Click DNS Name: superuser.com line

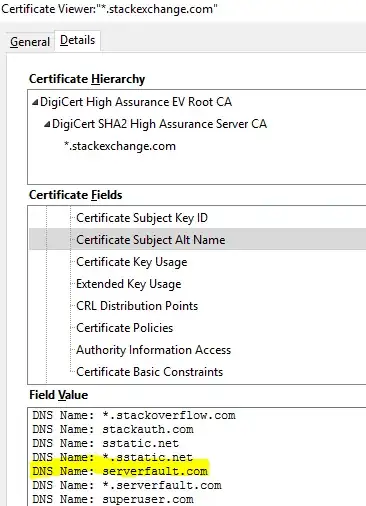tap(113, 499)
